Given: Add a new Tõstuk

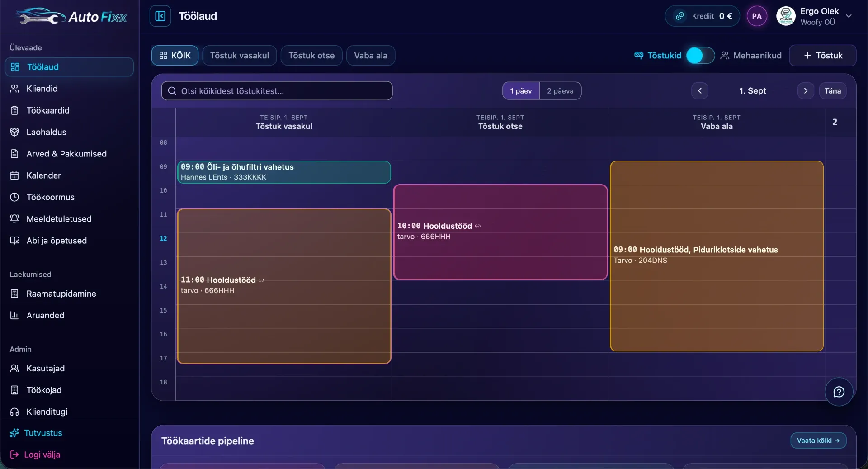Looking at the screenshot, I should click(x=823, y=56).
